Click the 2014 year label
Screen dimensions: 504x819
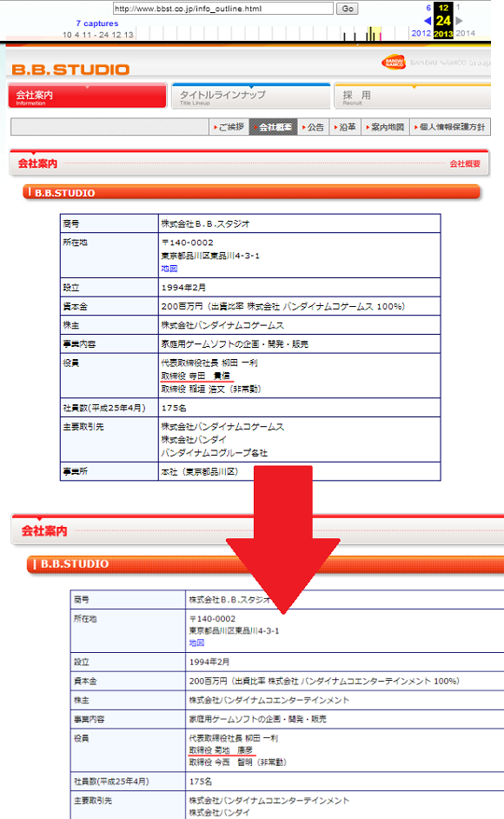pos(465,33)
